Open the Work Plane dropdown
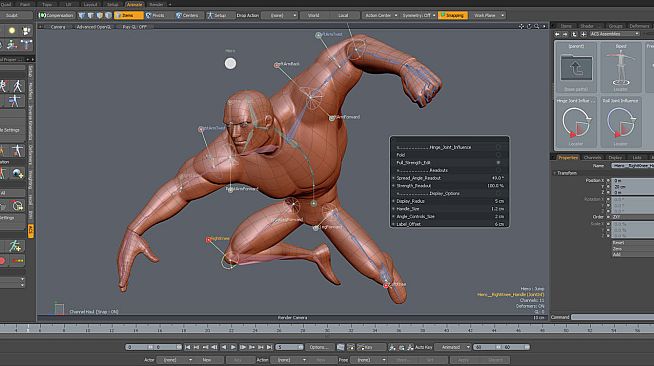This screenshot has height=366, width=654. point(488,15)
